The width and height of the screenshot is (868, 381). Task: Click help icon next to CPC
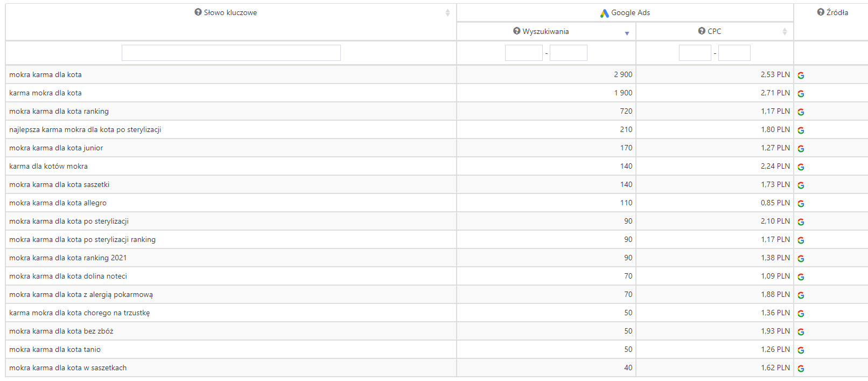pyautogui.click(x=702, y=31)
